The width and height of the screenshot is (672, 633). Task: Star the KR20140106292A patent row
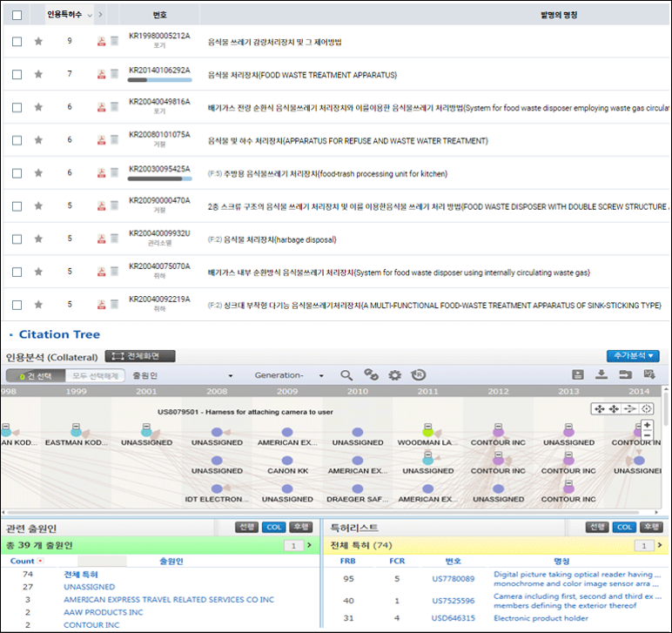(x=38, y=75)
